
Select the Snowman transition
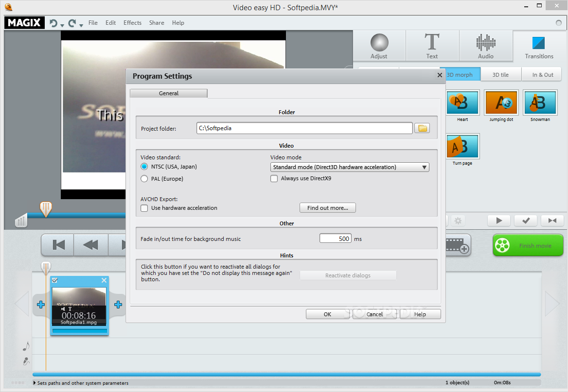click(540, 102)
